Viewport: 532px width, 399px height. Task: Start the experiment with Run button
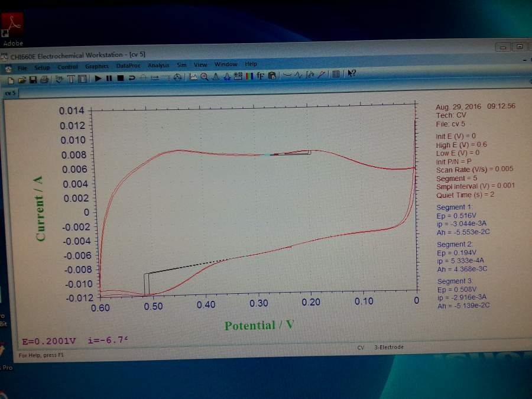coord(98,79)
